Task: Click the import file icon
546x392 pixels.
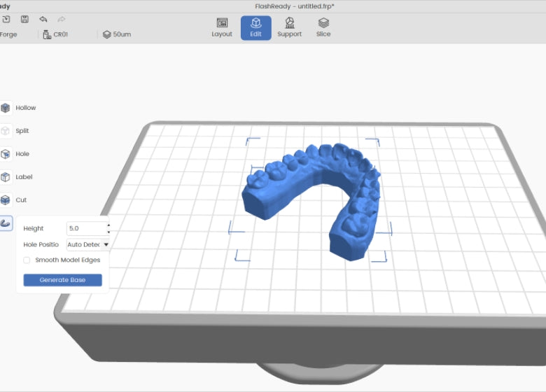Action: [x=6, y=19]
